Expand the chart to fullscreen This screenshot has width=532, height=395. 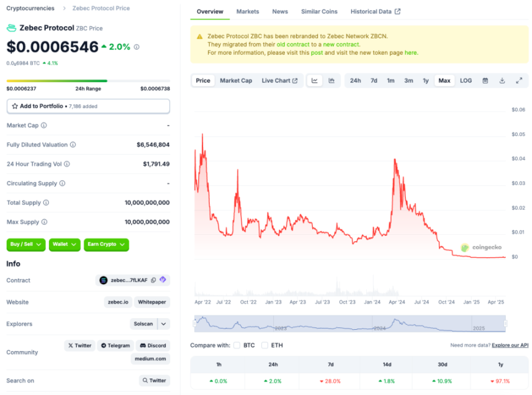519,80
